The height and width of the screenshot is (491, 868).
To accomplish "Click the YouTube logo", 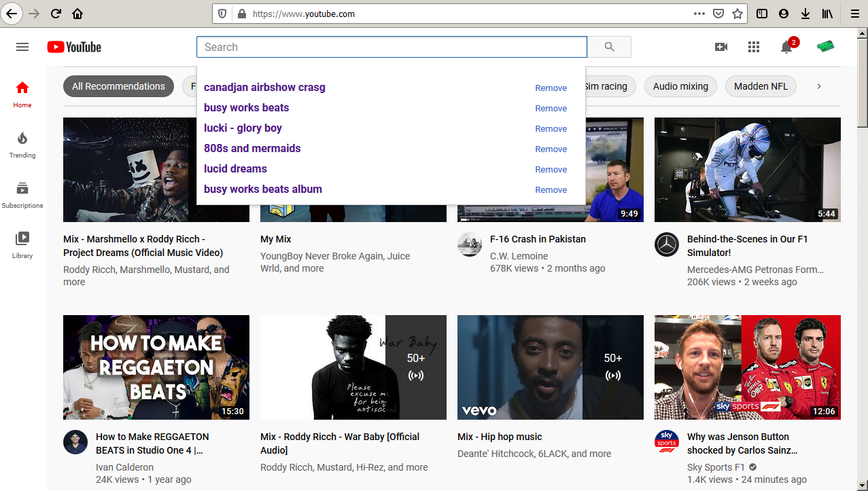I will 74,47.
